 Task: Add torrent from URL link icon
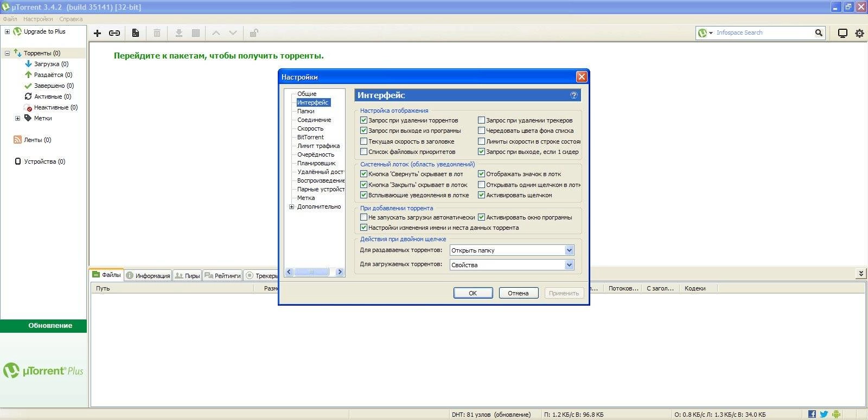tap(114, 33)
